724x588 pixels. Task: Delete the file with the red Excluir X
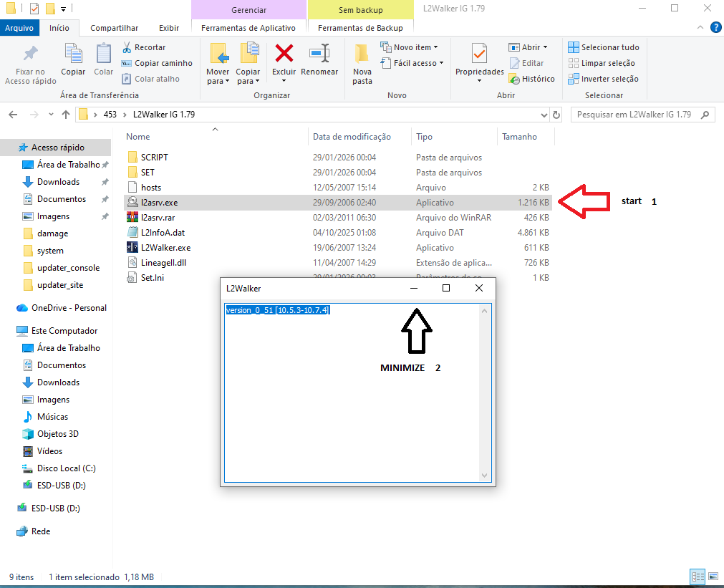pyautogui.click(x=284, y=53)
